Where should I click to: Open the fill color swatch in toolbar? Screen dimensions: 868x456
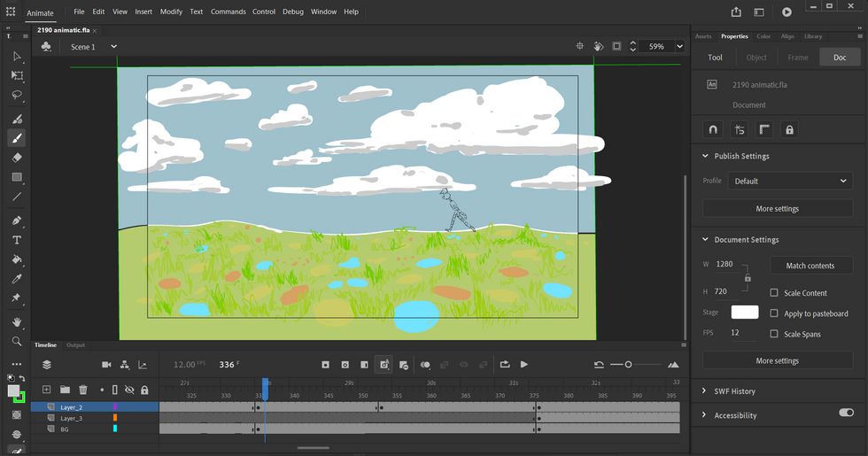13,391
